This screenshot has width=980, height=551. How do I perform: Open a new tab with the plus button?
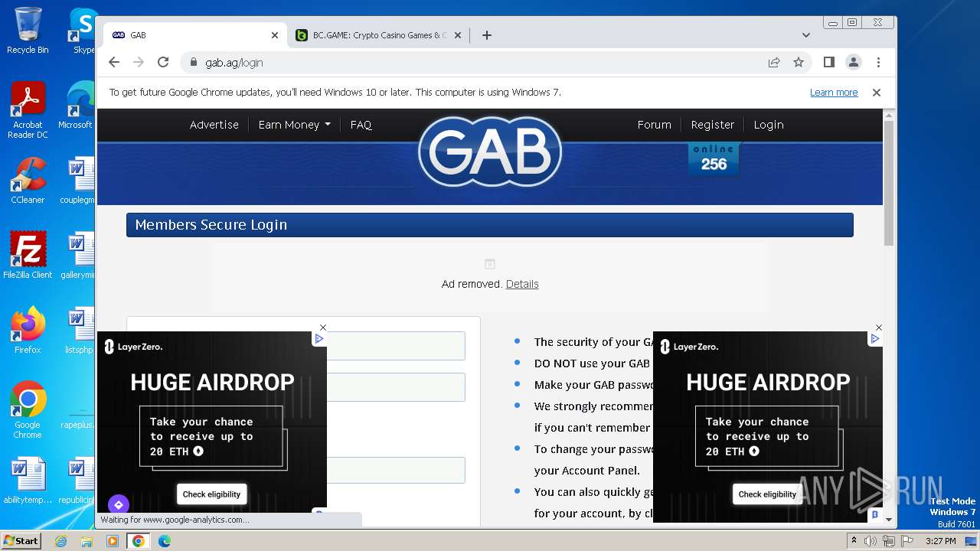(x=486, y=35)
